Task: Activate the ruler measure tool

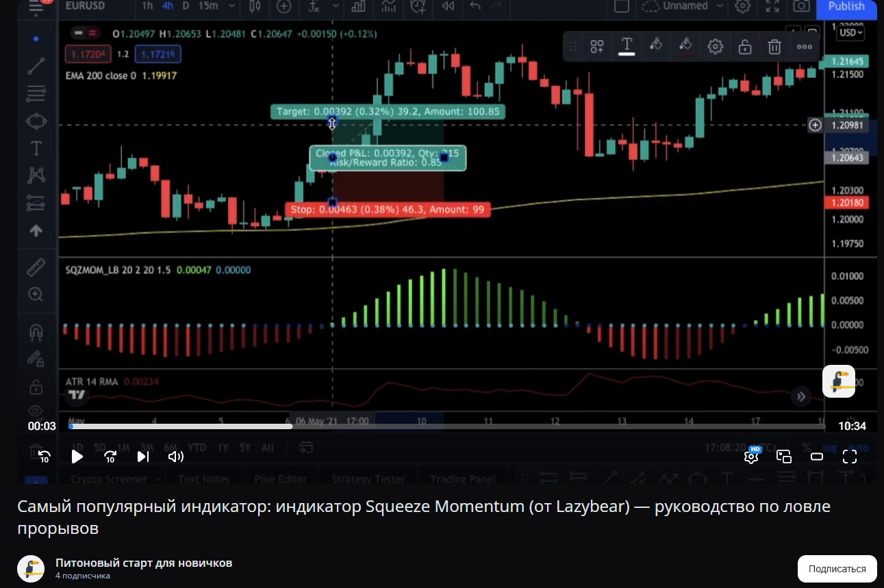Action: tap(36, 267)
